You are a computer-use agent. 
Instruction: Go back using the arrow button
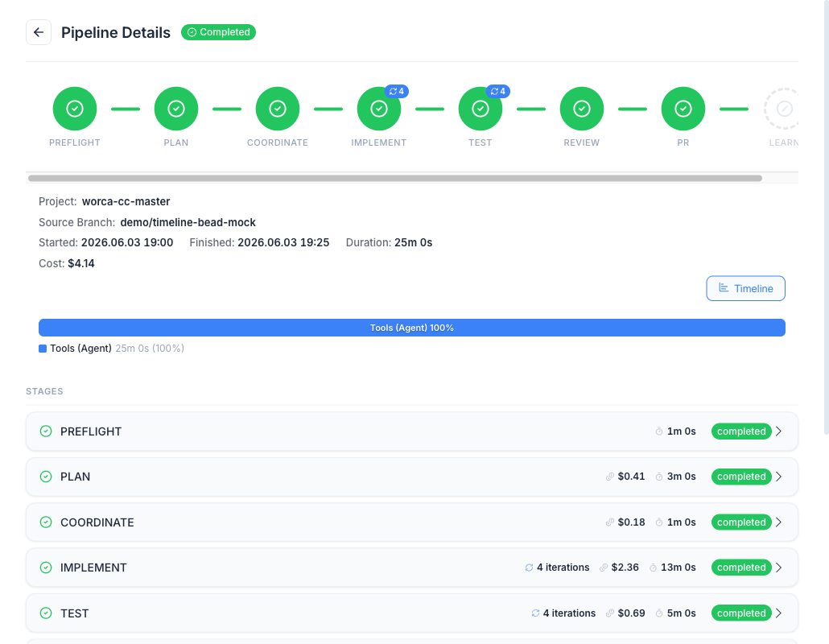pos(39,32)
